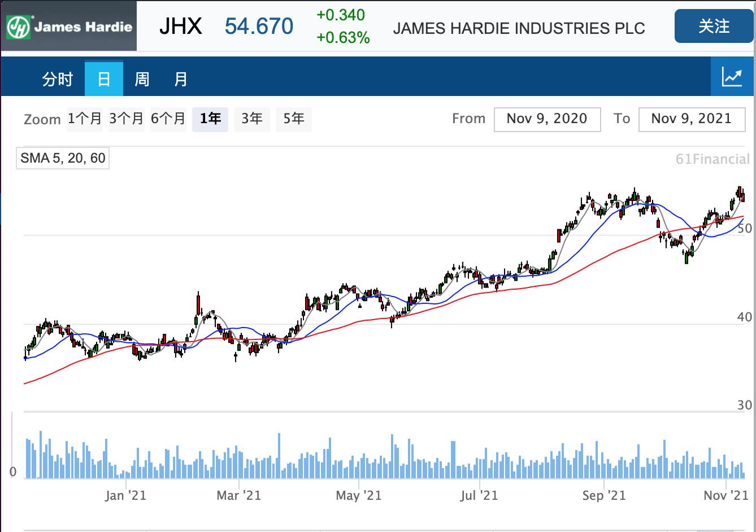
Task: Set zoom to 3个月
Action: click(x=127, y=119)
